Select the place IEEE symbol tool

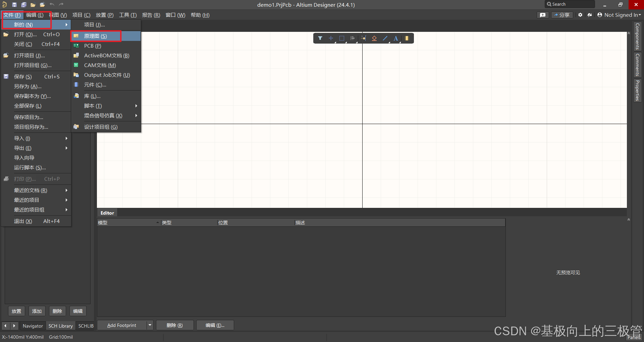[x=374, y=38]
